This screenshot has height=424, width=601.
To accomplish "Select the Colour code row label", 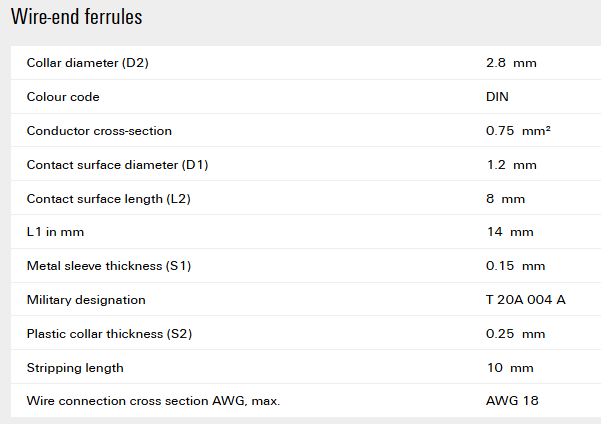I will click(63, 97).
